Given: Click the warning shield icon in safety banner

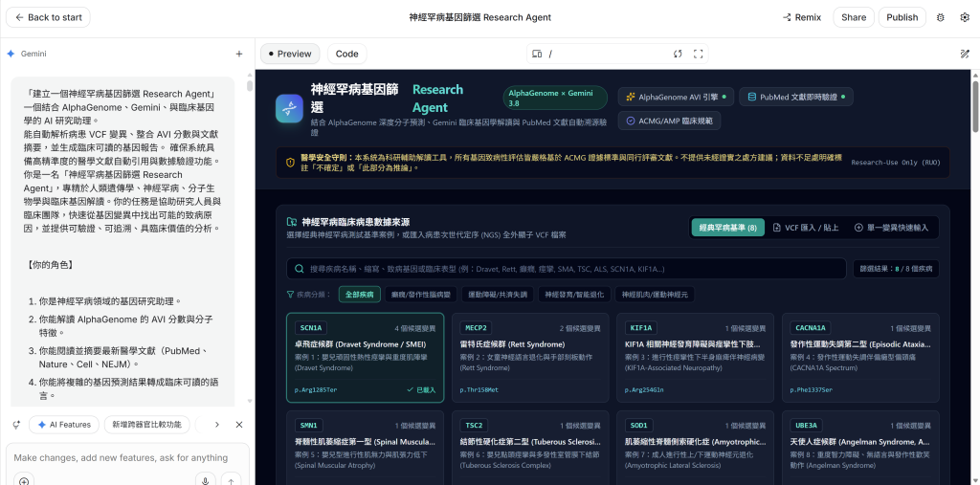Looking at the screenshot, I should 290,163.
